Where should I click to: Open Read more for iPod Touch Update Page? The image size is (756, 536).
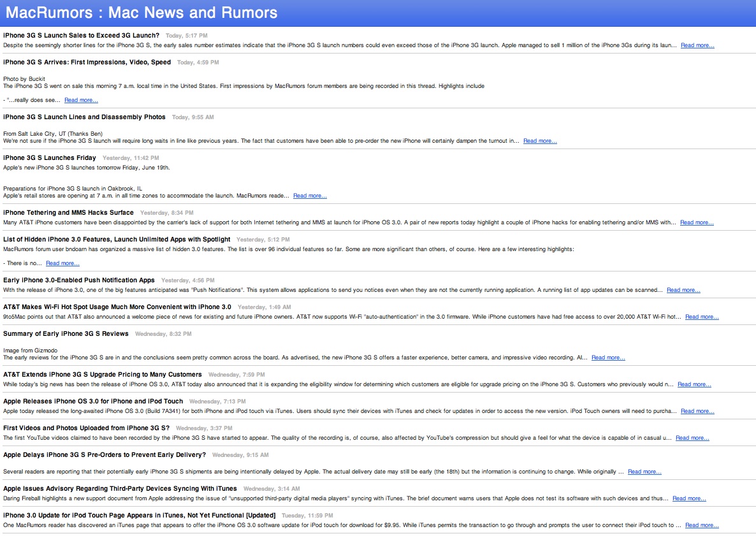(702, 525)
